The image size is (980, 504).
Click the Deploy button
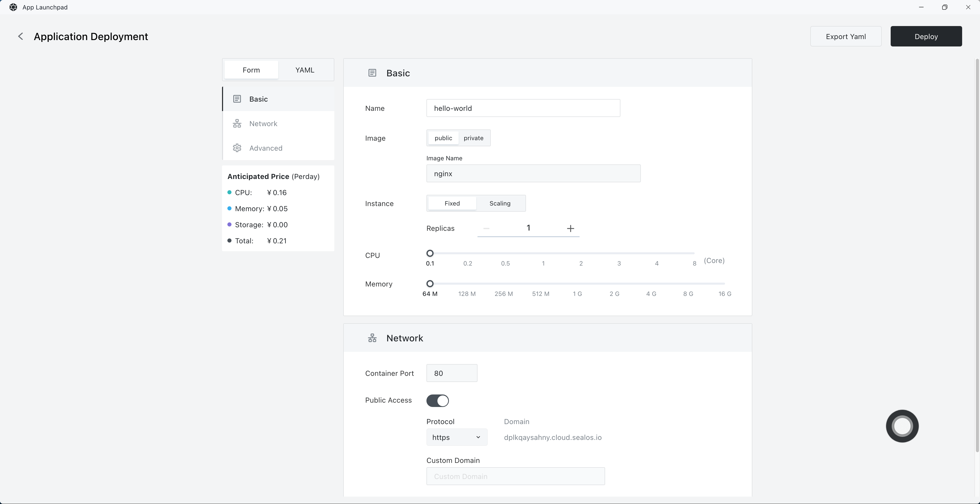926,36
